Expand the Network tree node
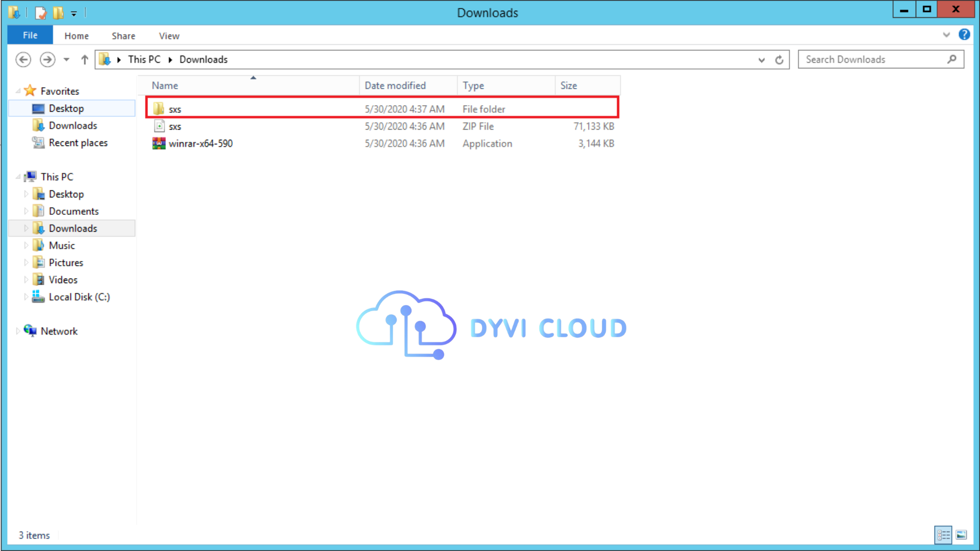Screen dimensions: 980x551 point(18,331)
